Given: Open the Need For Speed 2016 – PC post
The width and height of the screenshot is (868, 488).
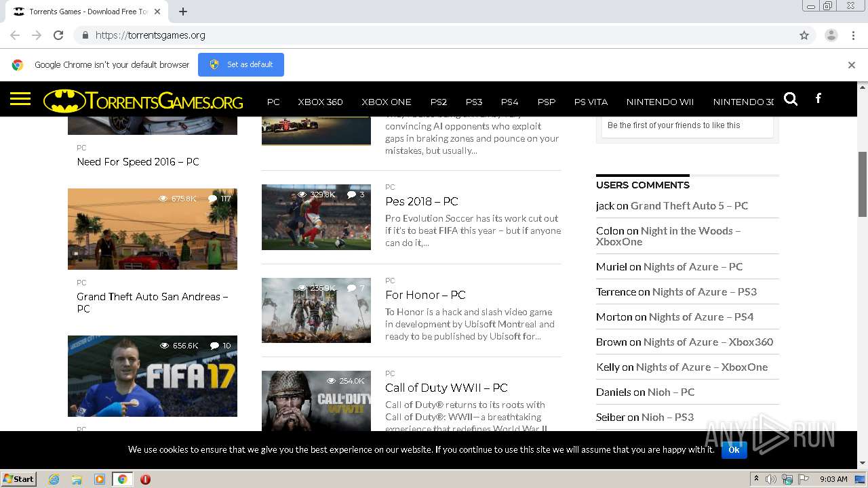Looking at the screenshot, I should pyautogui.click(x=138, y=162).
